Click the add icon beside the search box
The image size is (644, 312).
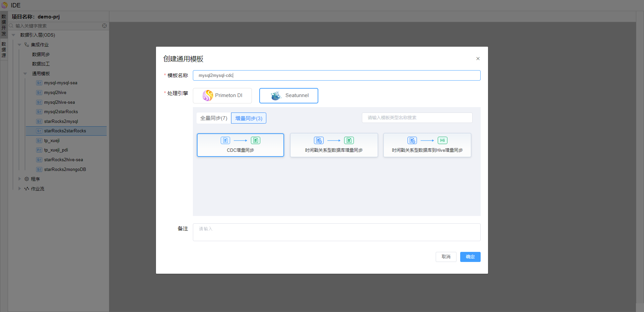(x=104, y=26)
